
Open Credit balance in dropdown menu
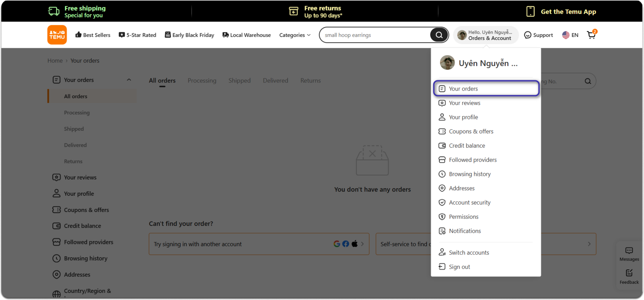coord(486,146)
